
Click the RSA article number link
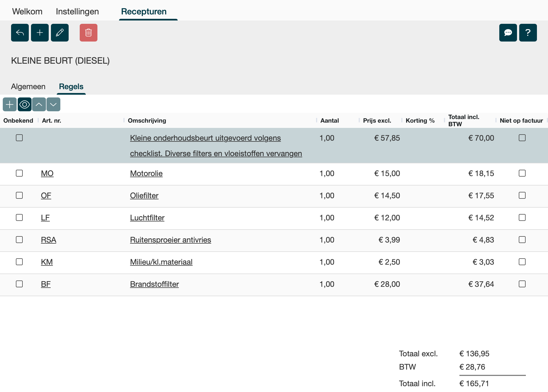click(48, 240)
